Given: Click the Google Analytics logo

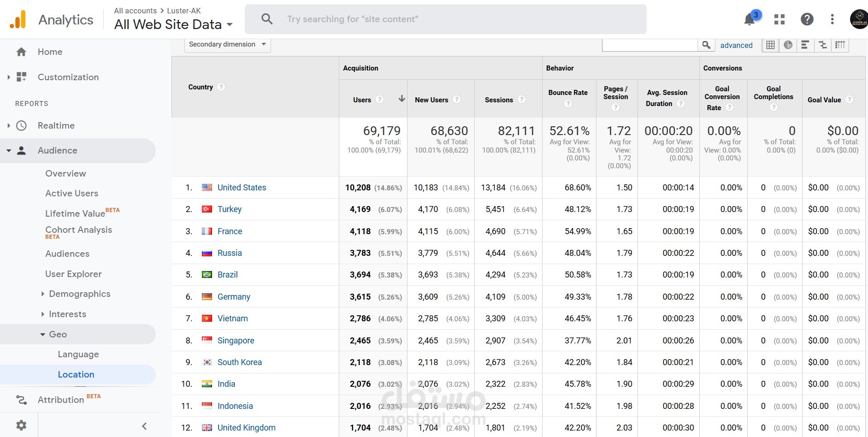Looking at the screenshot, I should (18, 19).
